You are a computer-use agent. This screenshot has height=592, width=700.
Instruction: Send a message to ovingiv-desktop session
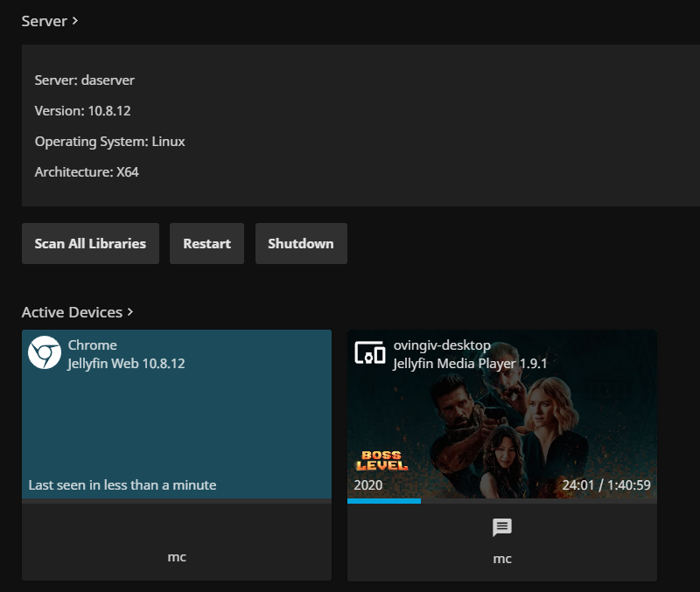[x=502, y=527]
